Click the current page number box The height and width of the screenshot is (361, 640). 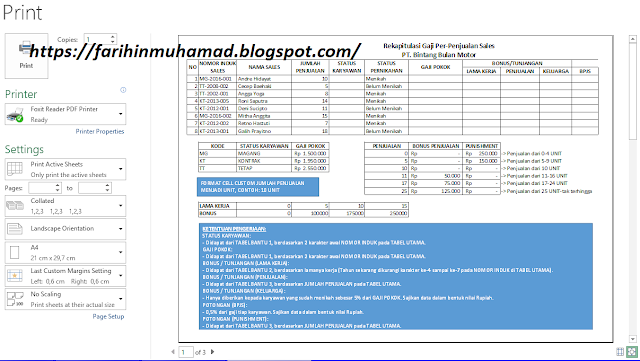point(186,352)
